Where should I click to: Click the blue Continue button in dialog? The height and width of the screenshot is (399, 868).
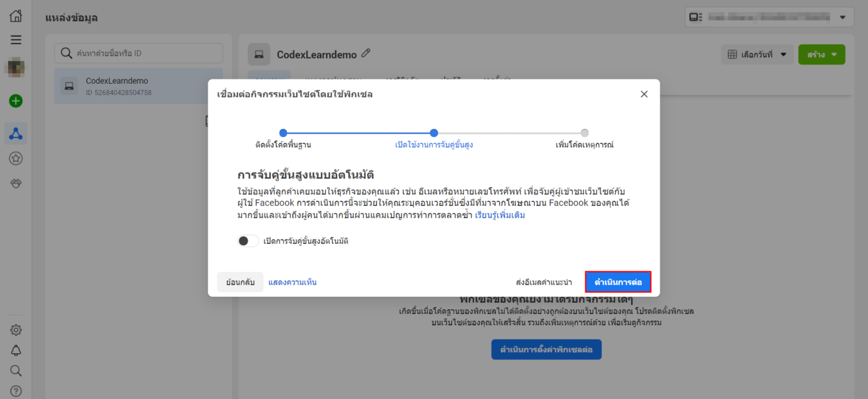(618, 282)
